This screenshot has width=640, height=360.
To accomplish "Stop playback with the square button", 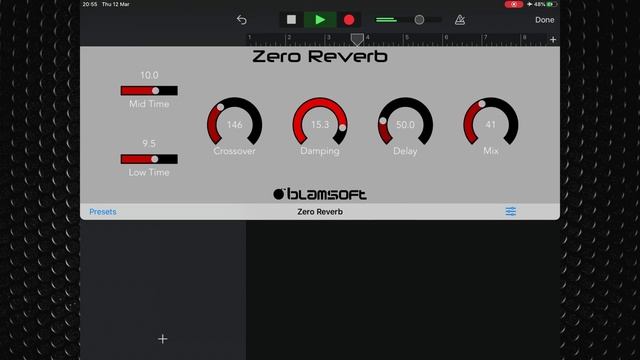I will tap(291, 20).
